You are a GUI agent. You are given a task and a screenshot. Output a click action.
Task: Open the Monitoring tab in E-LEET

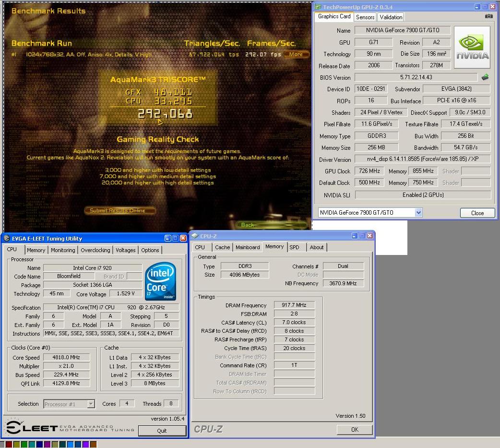tap(63, 250)
